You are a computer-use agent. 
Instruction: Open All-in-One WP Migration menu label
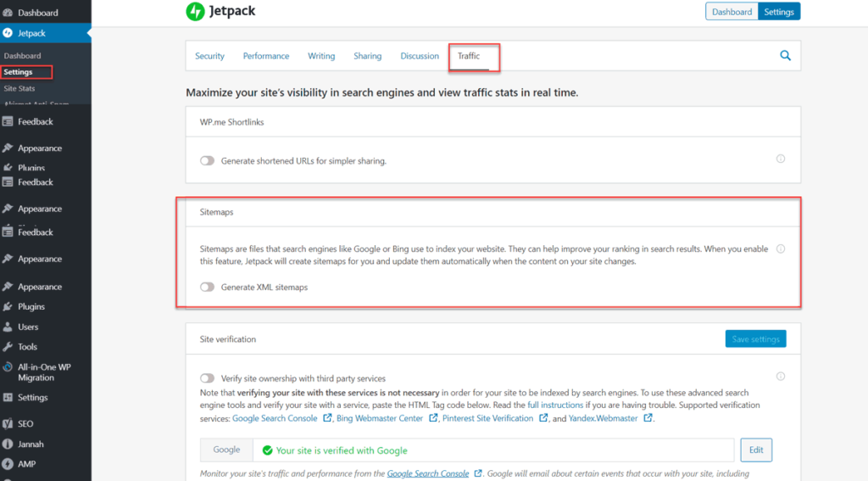[x=44, y=372]
